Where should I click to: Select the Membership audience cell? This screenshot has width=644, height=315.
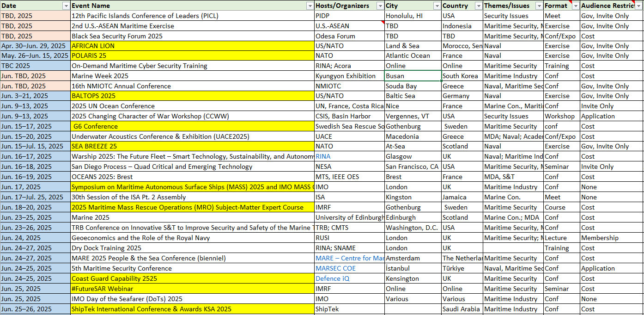[612, 238]
